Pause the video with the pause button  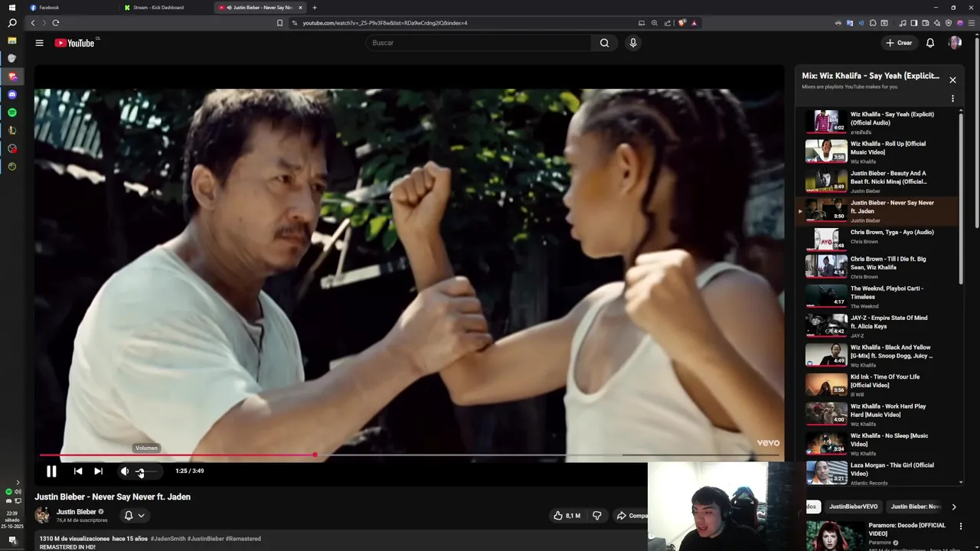click(x=51, y=471)
